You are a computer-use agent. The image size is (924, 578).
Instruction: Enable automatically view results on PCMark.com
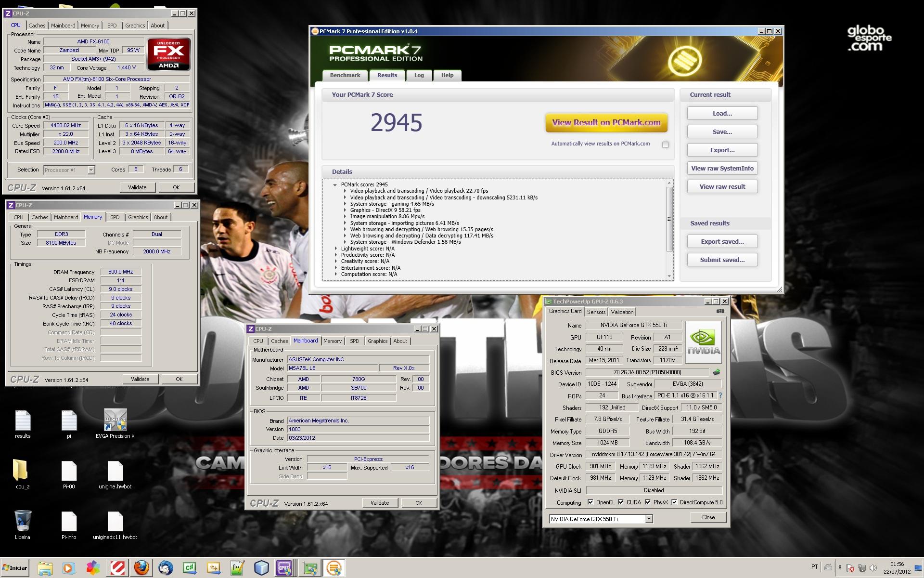(665, 144)
